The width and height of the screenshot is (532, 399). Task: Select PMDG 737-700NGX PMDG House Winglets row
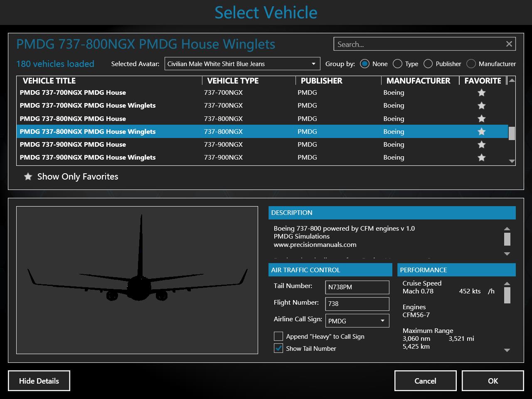point(262,106)
